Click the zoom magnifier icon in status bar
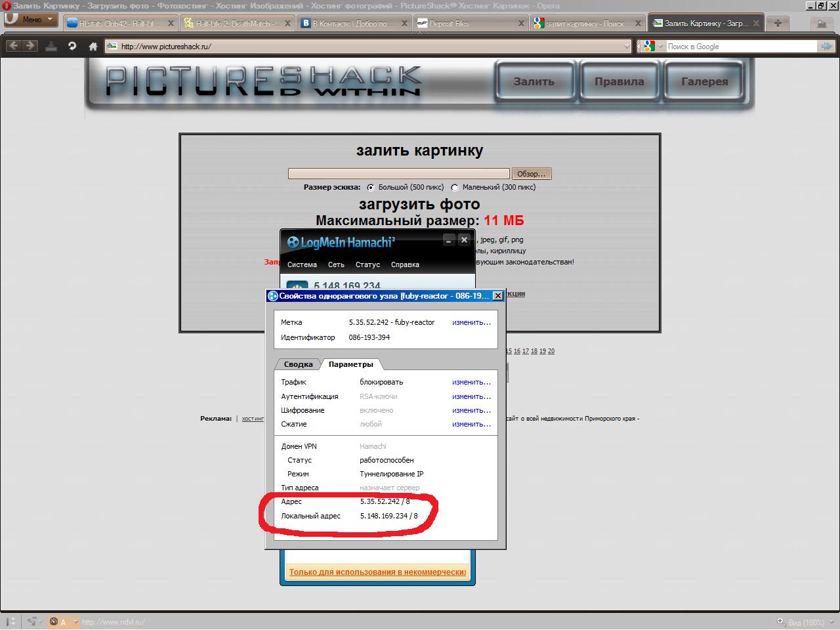The height and width of the screenshot is (630, 840). pyautogui.click(x=781, y=622)
